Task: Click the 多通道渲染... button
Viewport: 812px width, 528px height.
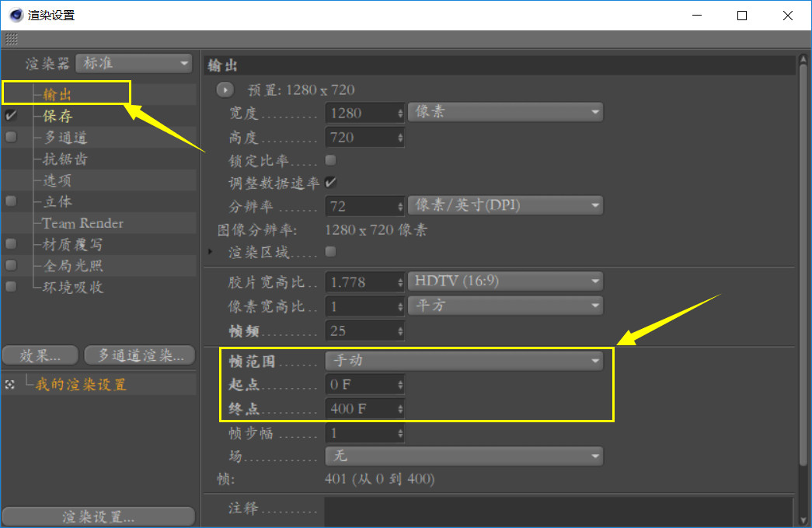Action: coord(140,355)
